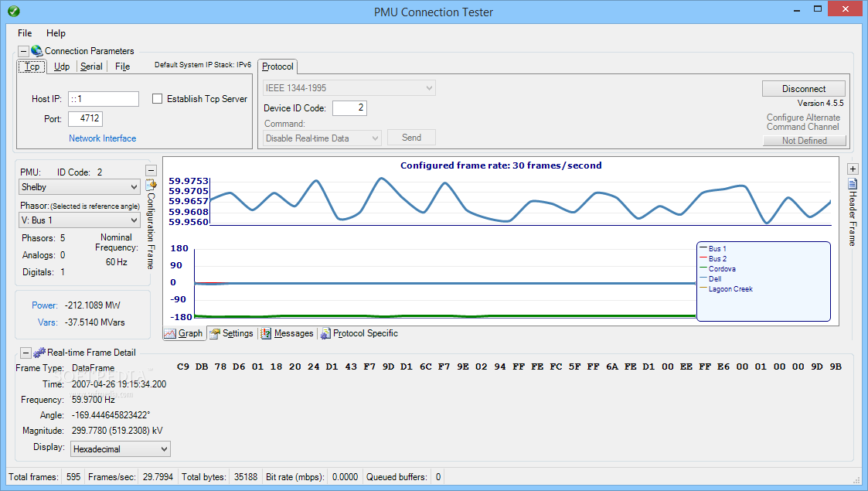The width and height of the screenshot is (868, 491).
Task: Click the Disconnect button
Action: pos(804,89)
